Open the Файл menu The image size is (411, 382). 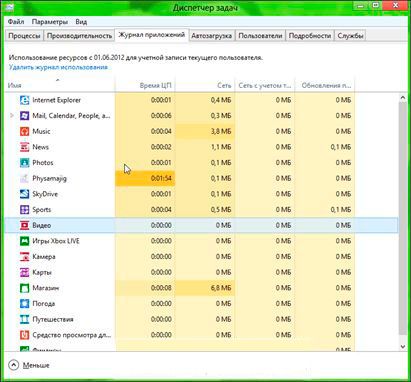tap(16, 22)
